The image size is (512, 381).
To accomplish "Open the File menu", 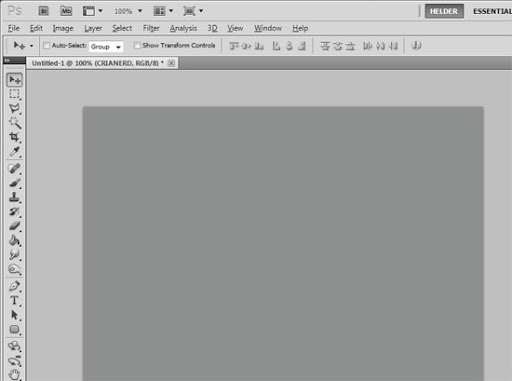I will [x=14, y=28].
